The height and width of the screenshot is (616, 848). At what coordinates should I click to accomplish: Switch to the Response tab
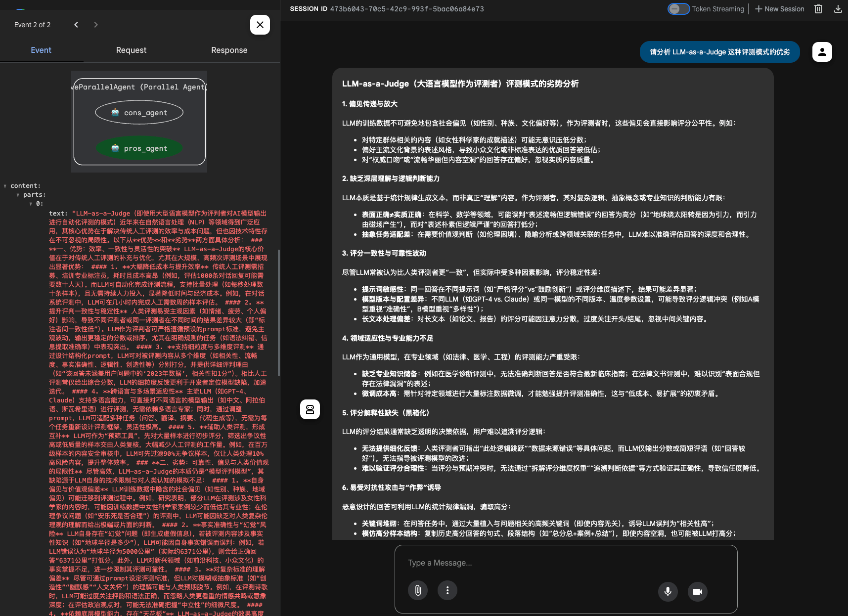(x=229, y=50)
